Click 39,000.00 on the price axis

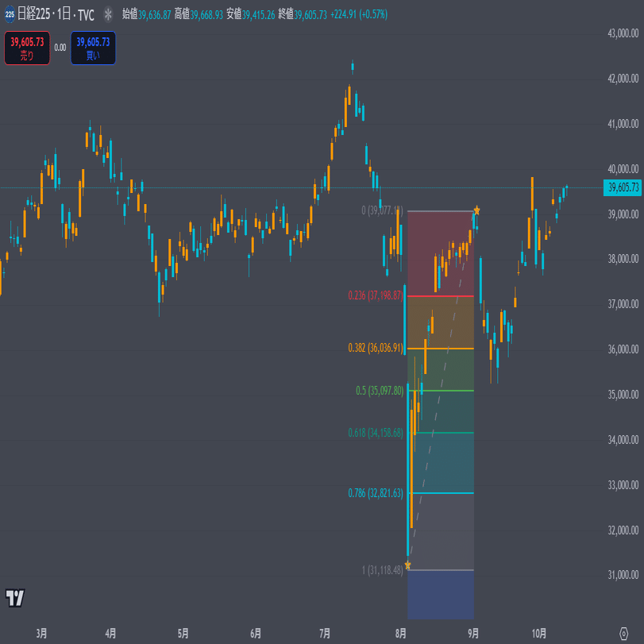[623, 214]
